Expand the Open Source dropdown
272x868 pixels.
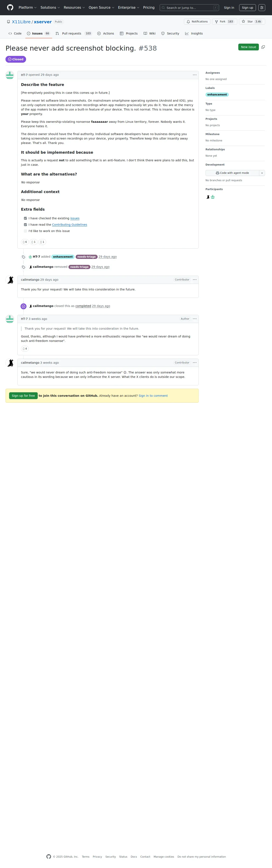click(x=101, y=7)
